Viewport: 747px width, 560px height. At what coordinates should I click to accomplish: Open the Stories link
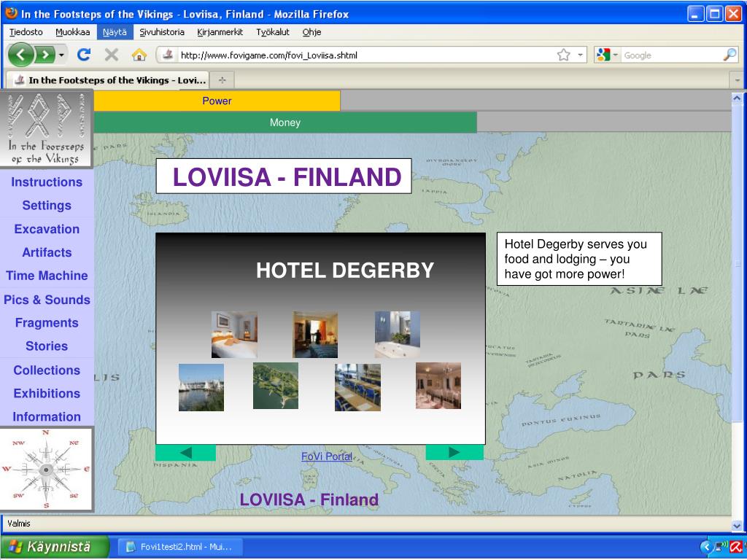(x=47, y=346)
